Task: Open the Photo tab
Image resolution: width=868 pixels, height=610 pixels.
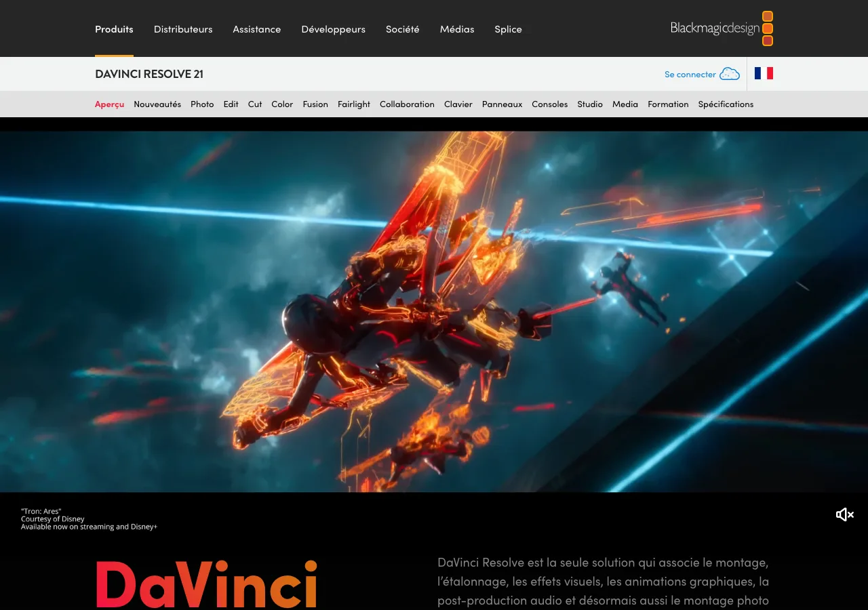Action: (x=202, y=104)
